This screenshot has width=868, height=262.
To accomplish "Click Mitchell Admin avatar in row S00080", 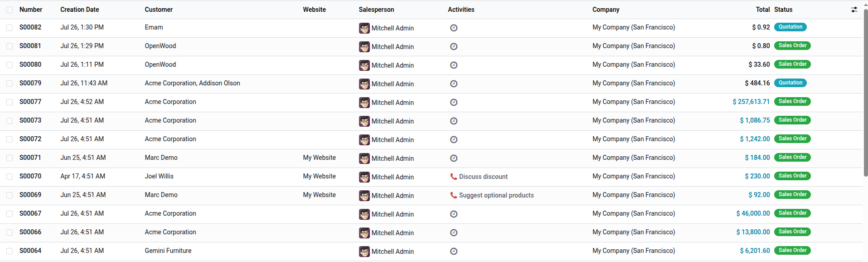I will [x=364, y=65].
